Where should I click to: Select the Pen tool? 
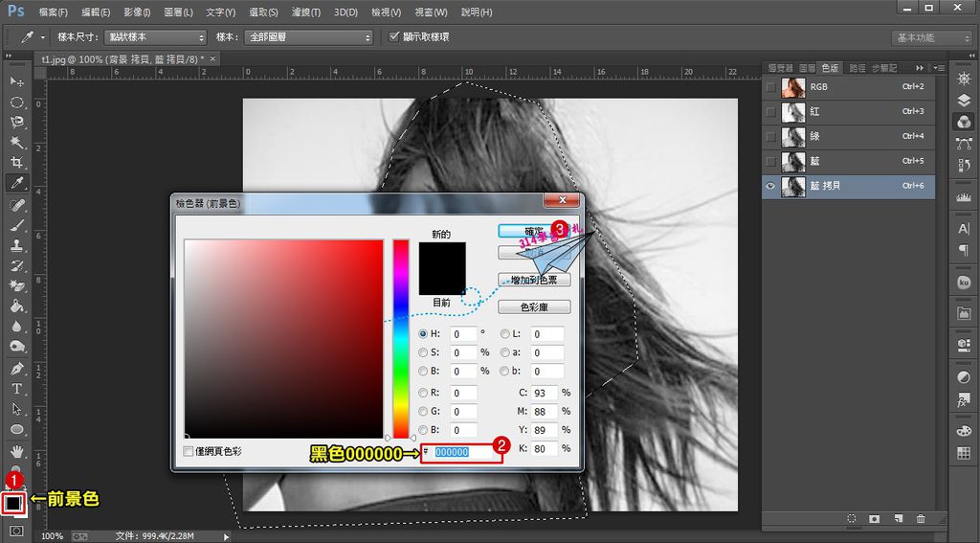point(17,368)
